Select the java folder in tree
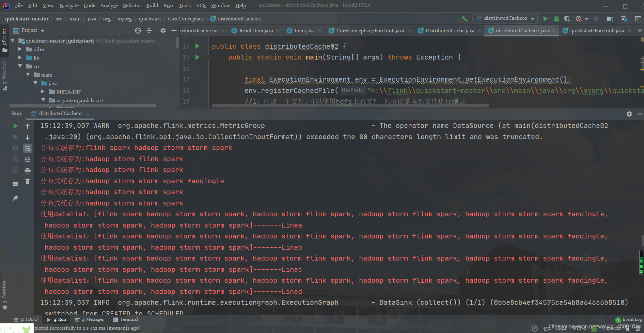The width and height of the screenshot is (644, 333). pos(53,83)
